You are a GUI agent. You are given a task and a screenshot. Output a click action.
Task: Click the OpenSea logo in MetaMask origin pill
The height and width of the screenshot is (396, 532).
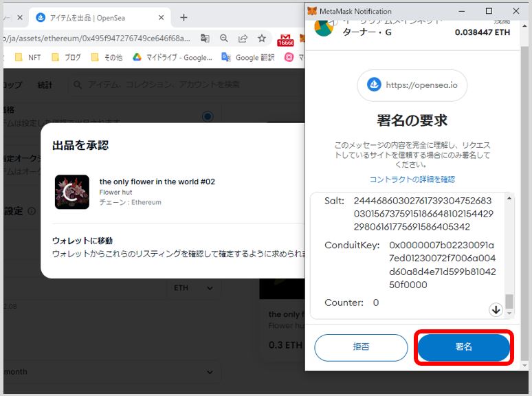374,85
